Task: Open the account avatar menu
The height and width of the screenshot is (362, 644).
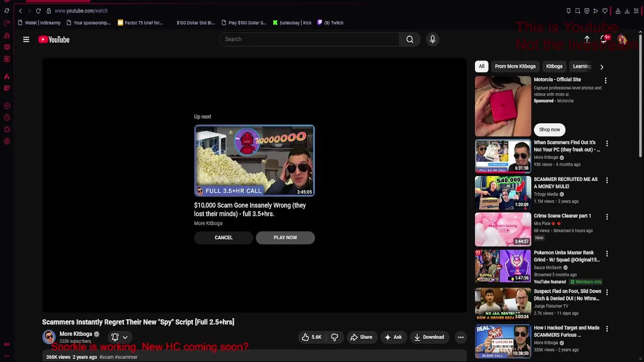Action: click(x=622, y=39)
